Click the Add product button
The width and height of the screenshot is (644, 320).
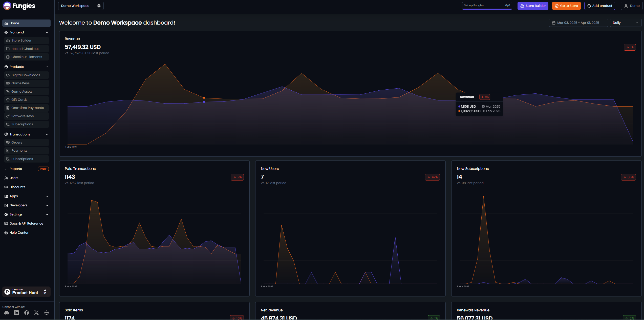click(599, 6)
